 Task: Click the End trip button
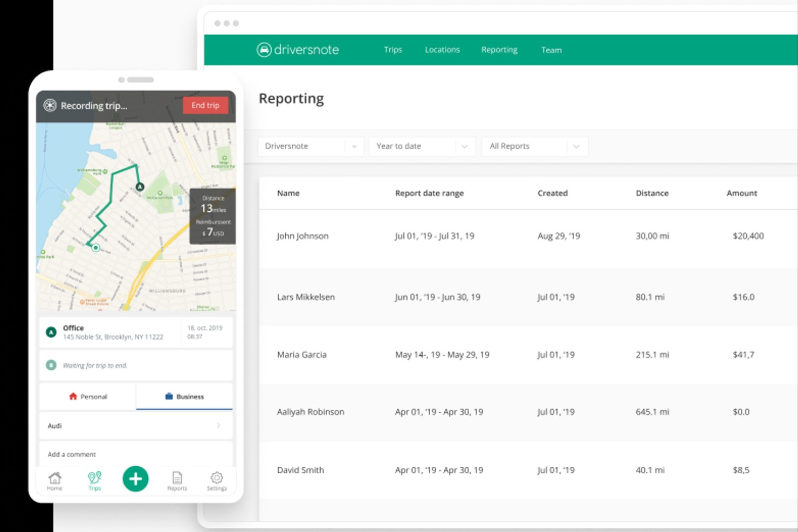[x=205, y=105]
